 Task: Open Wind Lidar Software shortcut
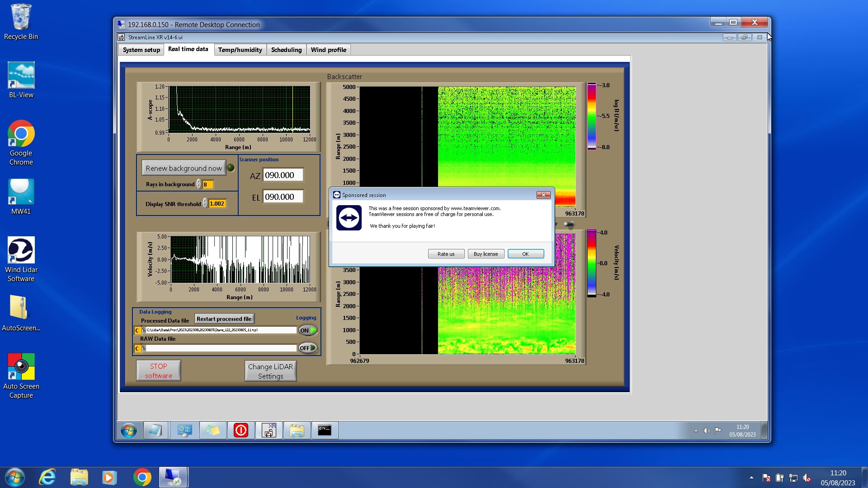pyautogui.click(x=21, y=259)
